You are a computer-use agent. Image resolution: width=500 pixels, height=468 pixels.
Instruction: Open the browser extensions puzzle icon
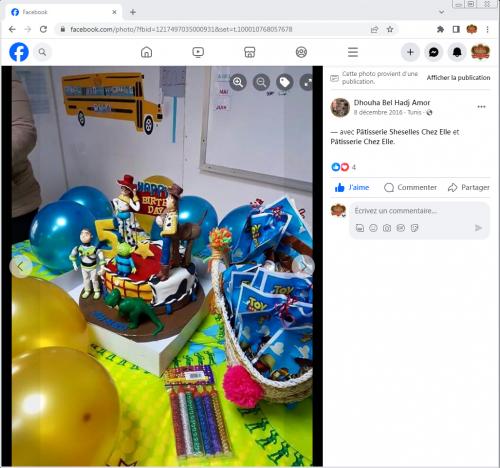pyautogui.click(x=440, y=29)
